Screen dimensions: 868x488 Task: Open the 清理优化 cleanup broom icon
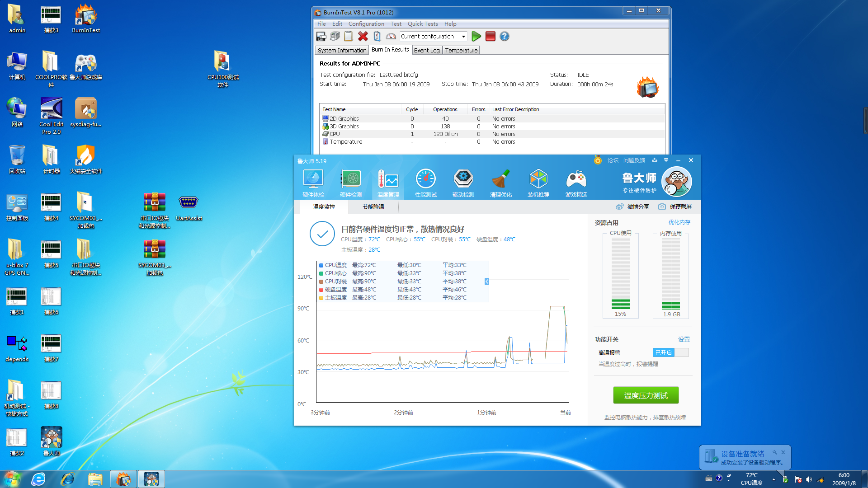[x=500, y=183]
